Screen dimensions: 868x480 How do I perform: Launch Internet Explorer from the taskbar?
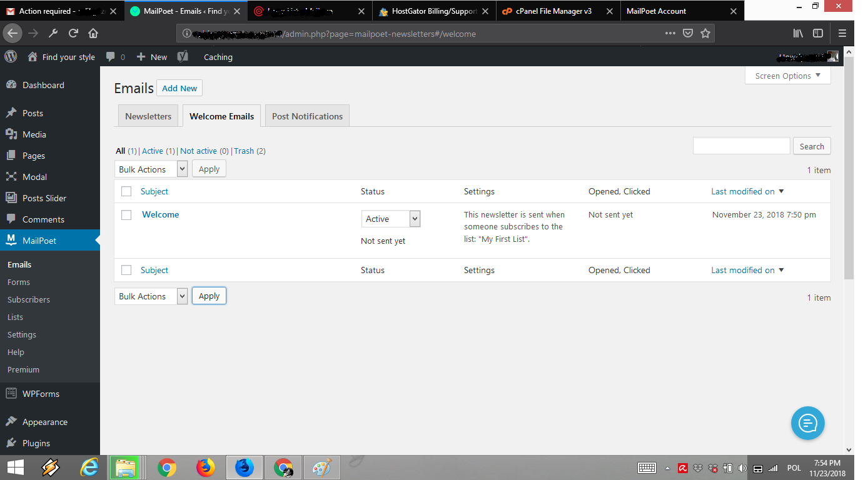pos(90,467)
